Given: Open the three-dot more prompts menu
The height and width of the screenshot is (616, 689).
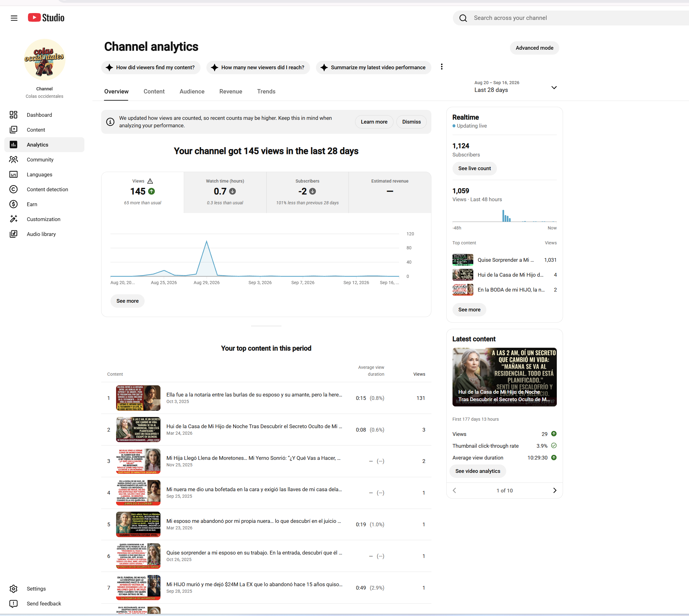Looking at the screenshot, I should click(x=441, y=67).
